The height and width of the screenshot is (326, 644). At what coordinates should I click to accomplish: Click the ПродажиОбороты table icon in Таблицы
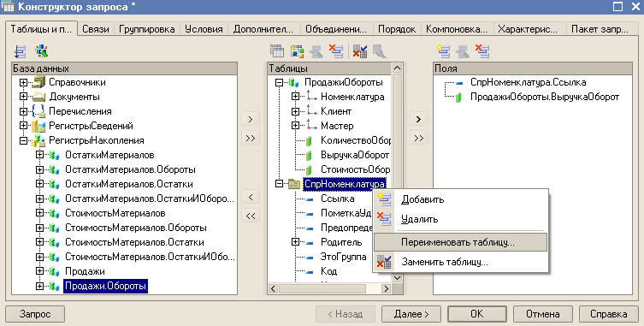pyautogui.click(x=293, y=82)
